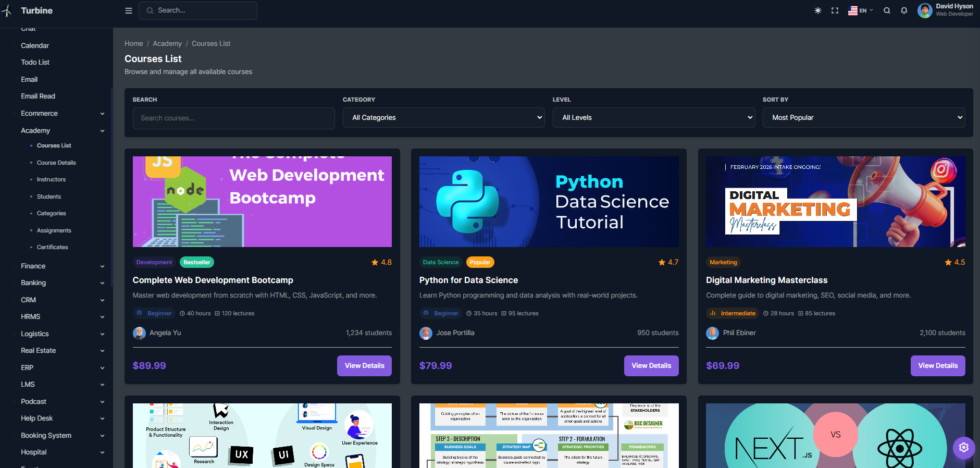
Task: Open the Digital Marketing Masterclass thumbnail
Action: (836, 202)
